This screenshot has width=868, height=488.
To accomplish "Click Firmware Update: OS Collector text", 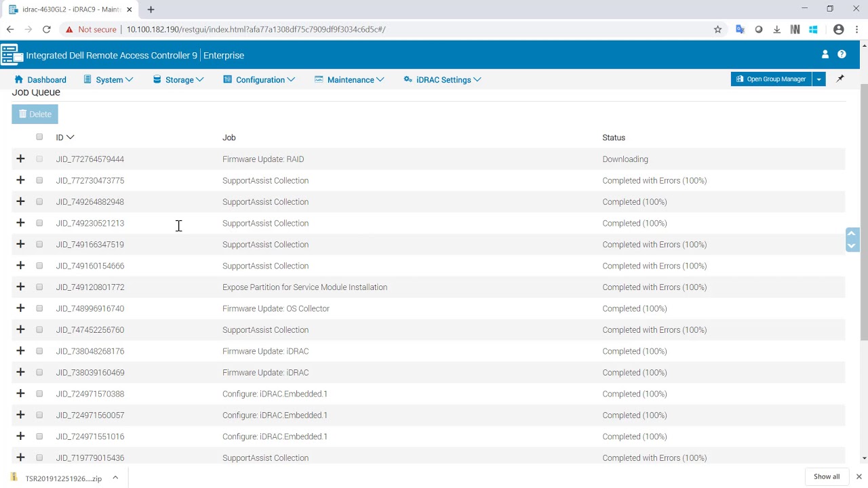I will [x=276, y=308].
